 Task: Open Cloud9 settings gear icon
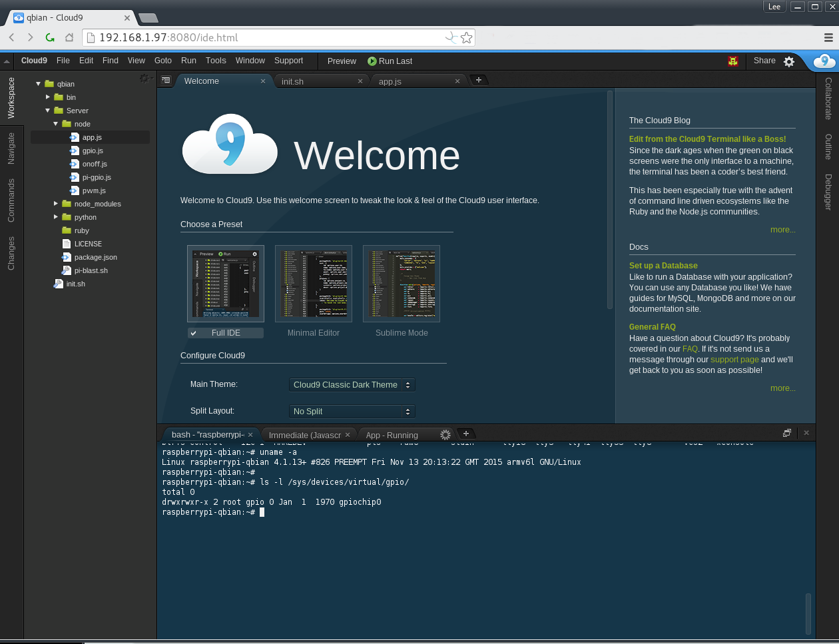[789, 61]
